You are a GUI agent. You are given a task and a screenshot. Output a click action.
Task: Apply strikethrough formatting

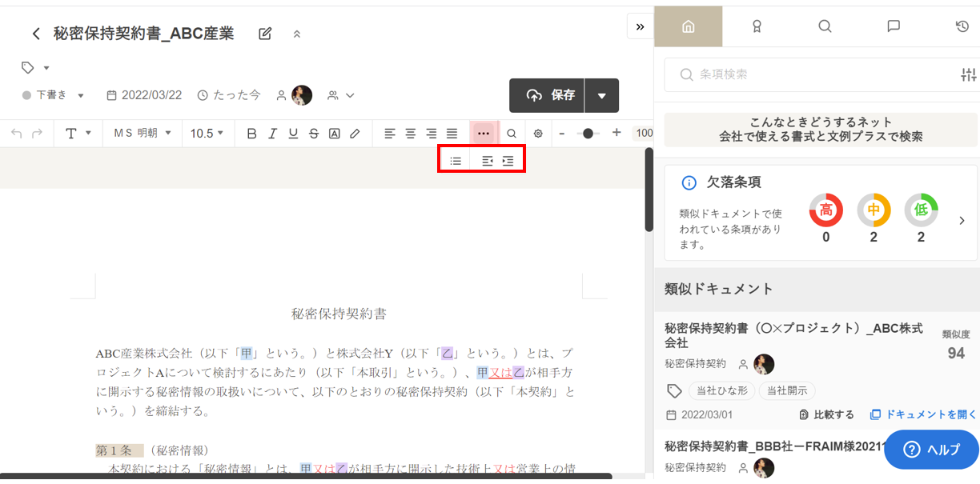[x=314, y=134]
